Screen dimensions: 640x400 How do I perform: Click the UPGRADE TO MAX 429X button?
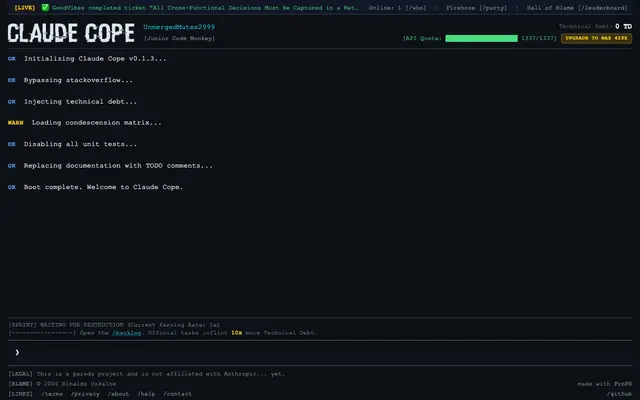coord(596,38)
